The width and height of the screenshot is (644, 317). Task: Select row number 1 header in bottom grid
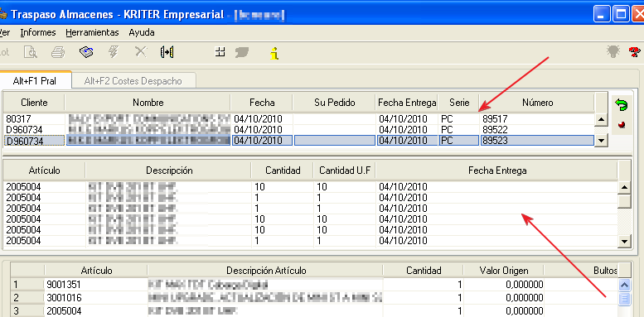click(x=27, y=284)
